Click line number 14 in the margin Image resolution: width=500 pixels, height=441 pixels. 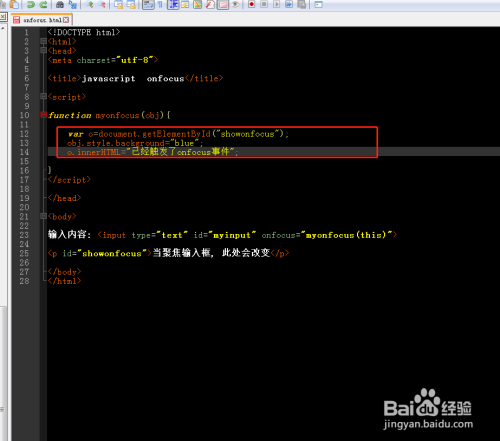(25, 152)
